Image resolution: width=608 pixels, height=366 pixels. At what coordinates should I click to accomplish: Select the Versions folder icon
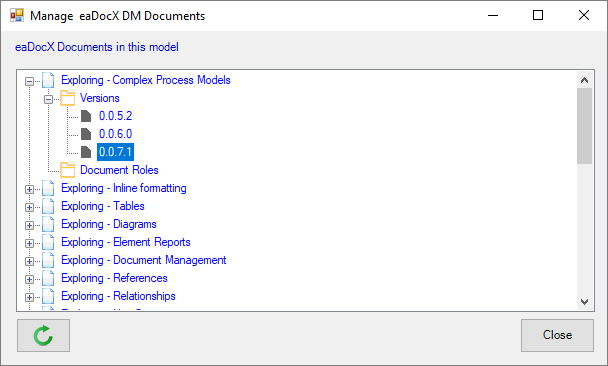(x=67, y=98)
